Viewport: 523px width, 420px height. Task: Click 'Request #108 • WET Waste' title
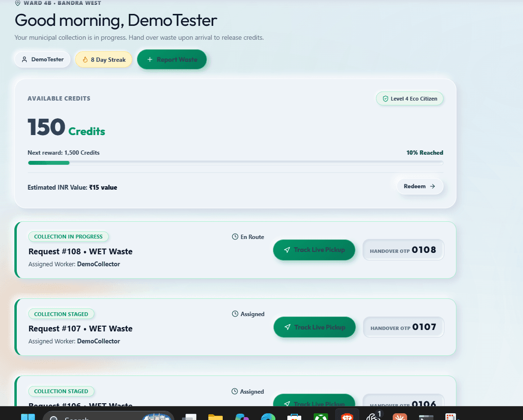point(80,251)
